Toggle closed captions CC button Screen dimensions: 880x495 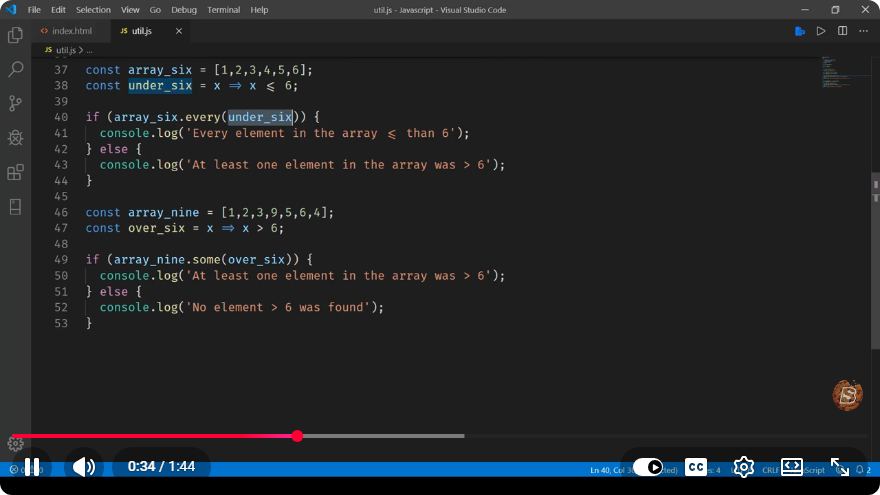click(695, 467)
